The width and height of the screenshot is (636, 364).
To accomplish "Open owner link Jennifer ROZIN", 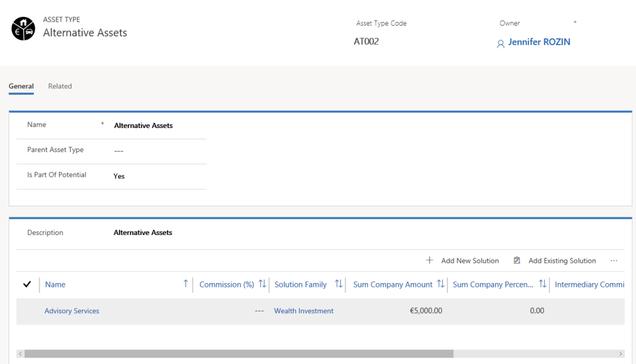I will click(539, 42).
